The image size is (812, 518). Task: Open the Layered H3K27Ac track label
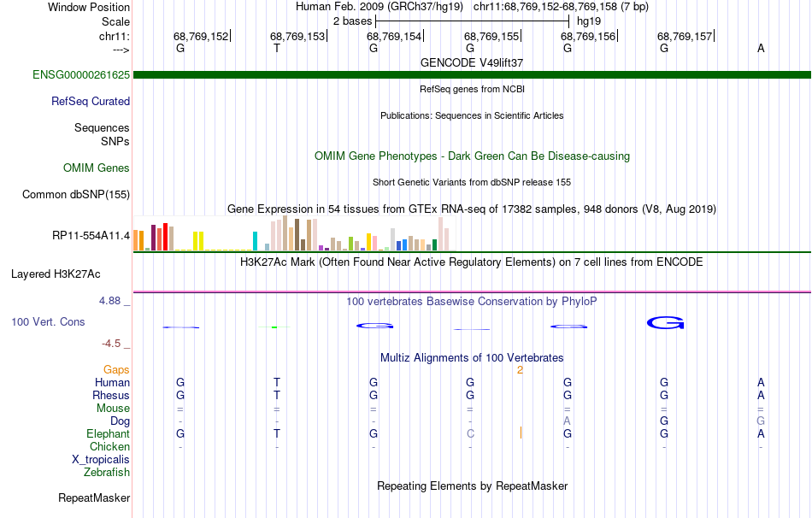56,274
